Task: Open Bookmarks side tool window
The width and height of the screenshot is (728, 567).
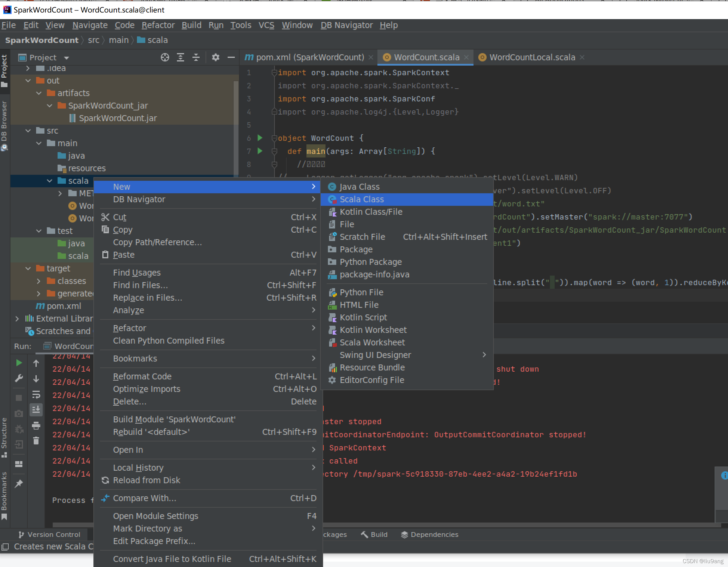Action: [4, 496]
